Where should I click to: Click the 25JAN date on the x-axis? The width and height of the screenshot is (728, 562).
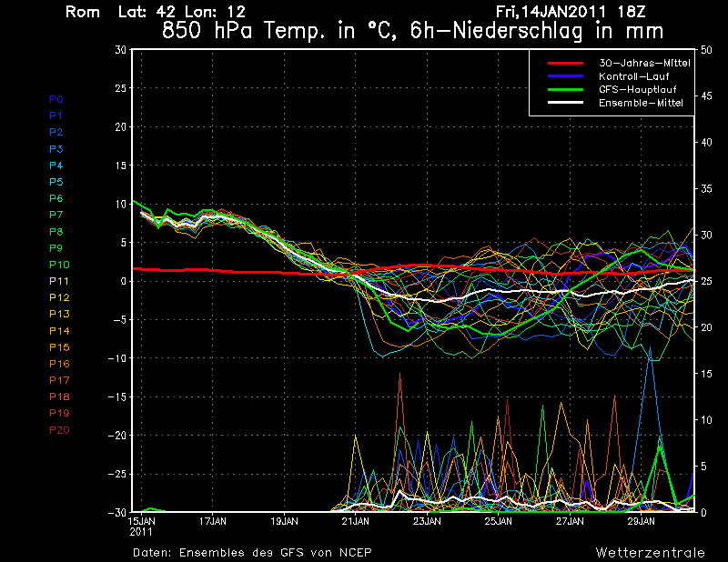(498, 522)
